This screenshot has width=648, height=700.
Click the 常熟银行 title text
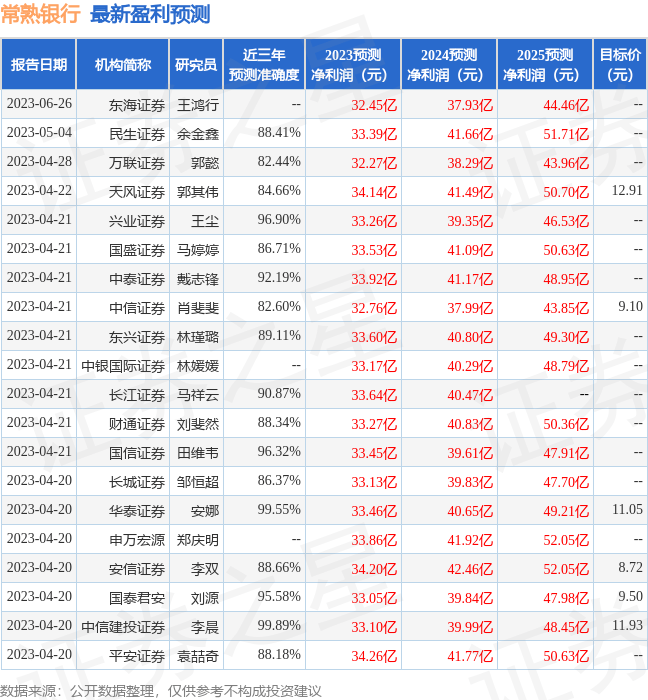(41, 14)
